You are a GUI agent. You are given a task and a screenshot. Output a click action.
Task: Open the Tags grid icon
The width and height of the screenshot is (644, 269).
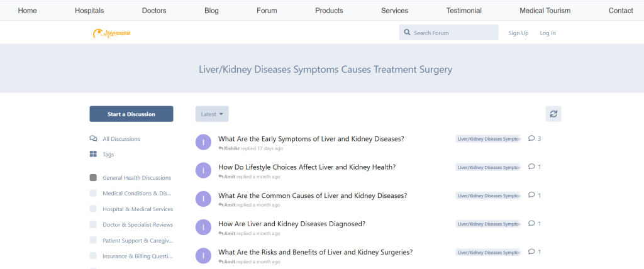[93, 154]
